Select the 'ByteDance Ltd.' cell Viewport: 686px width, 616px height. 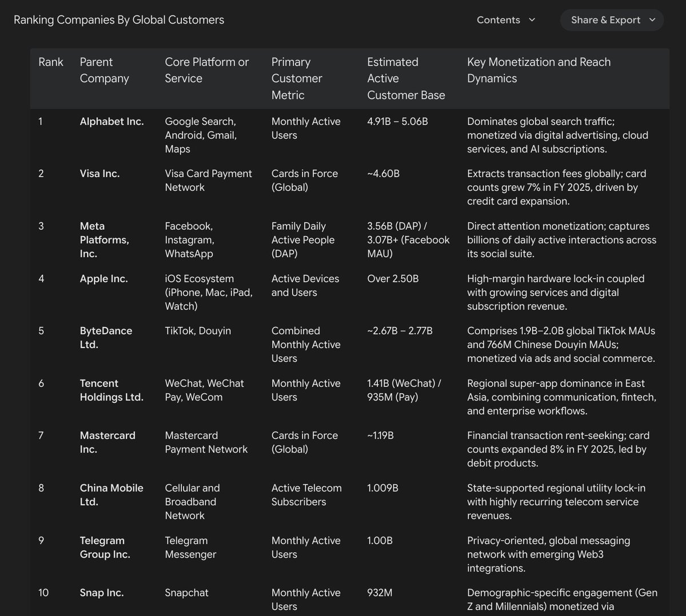pos(106,338)
